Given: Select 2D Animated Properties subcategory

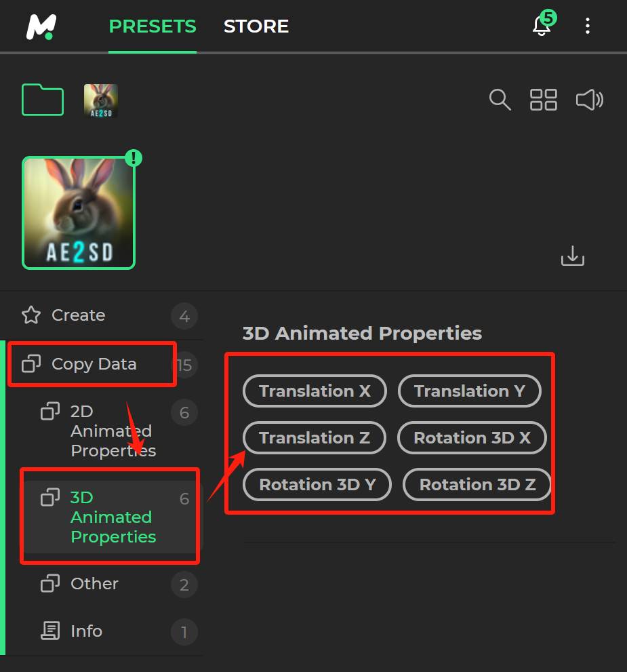Looking at the screenshot, I should (113, 431).
